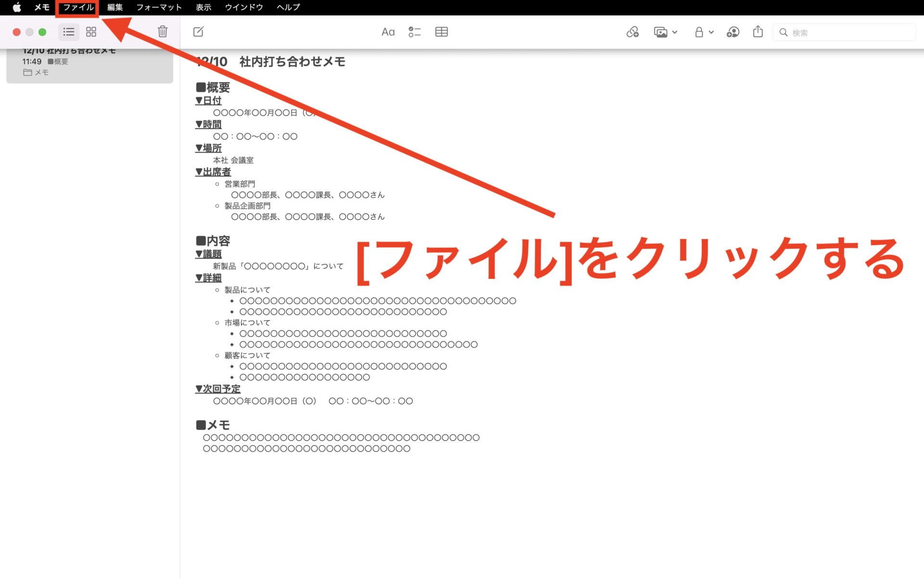Click the 顧客について bullet
924x578 pixels.
[247, 355]
